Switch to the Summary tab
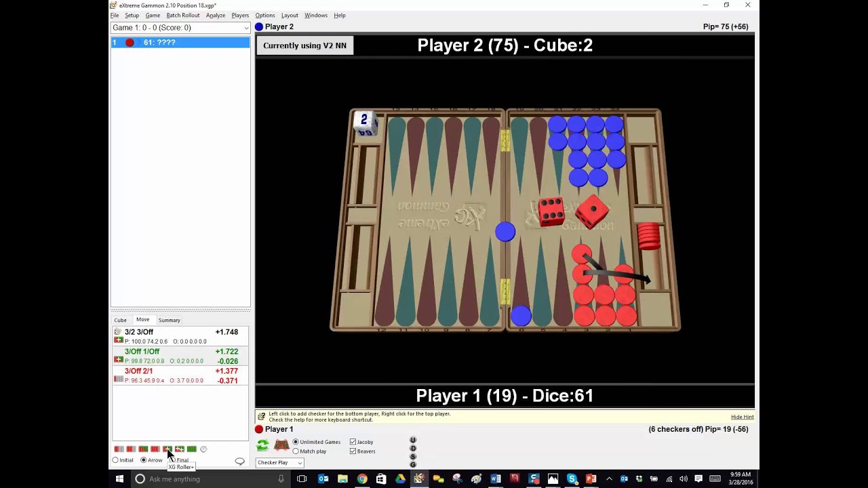 pyautogui.click(x=170, y=320)
